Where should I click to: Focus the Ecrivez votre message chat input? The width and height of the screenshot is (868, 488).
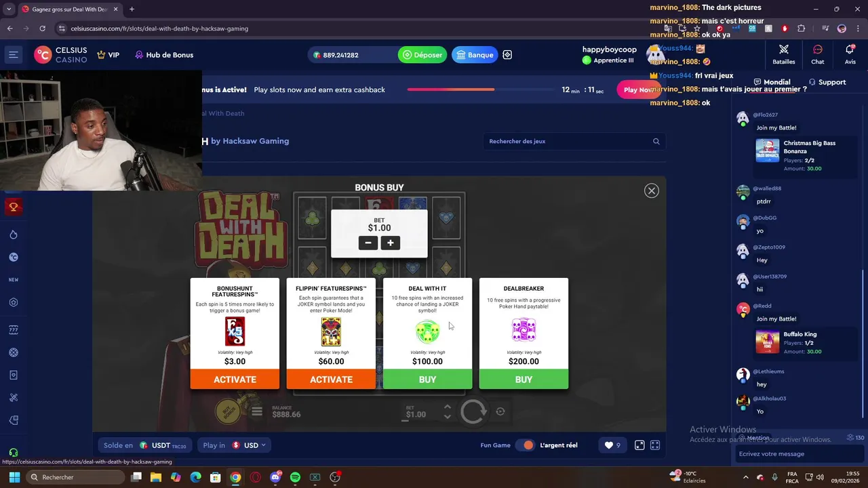800,454
